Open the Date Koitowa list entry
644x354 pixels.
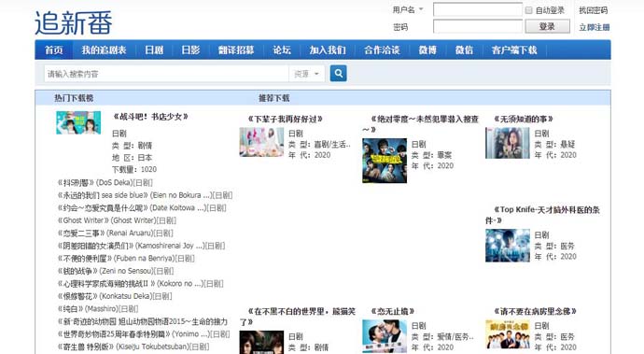point(142,208)
